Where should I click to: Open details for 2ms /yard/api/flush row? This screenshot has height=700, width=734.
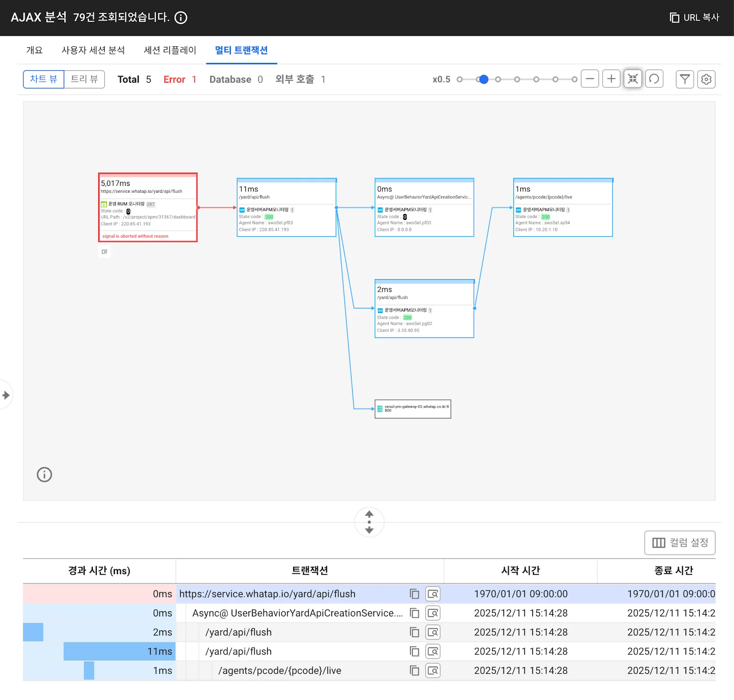[x=433, y=633]
